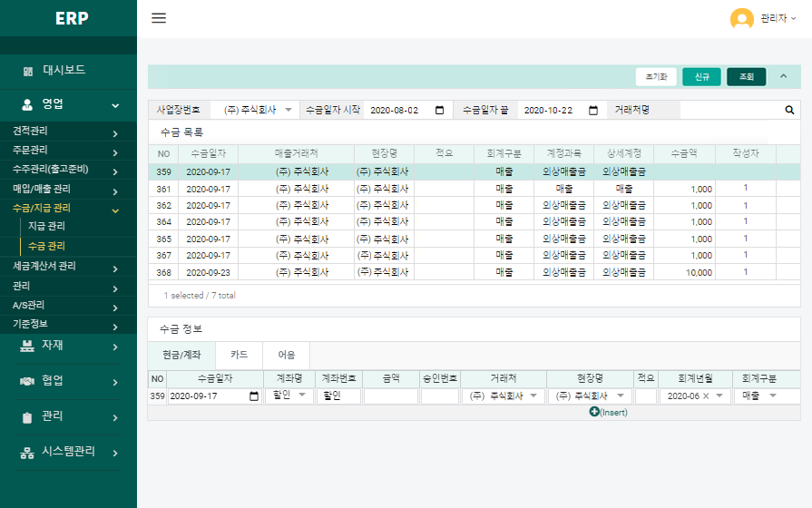Viewport: 812px width, 508px height.
Task: Click the 금액 input in detail row
Action: (391, 396)
